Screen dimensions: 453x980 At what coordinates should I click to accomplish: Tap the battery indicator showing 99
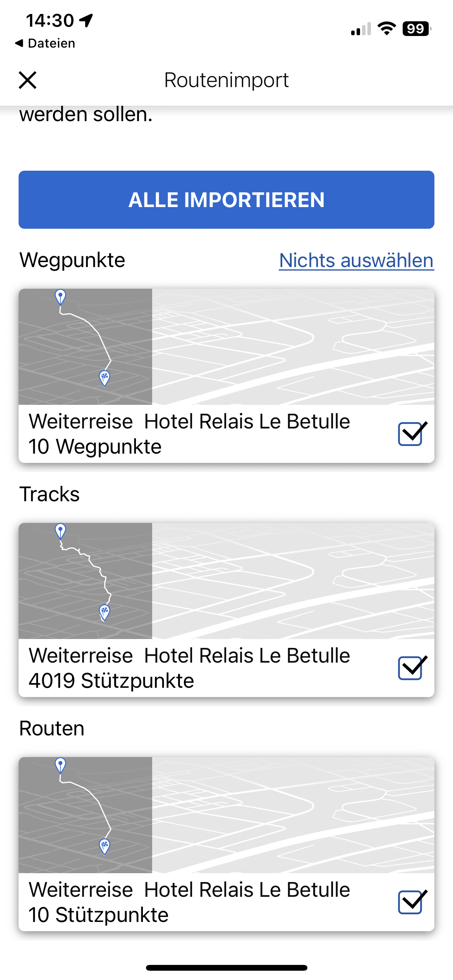click(416, 29)
